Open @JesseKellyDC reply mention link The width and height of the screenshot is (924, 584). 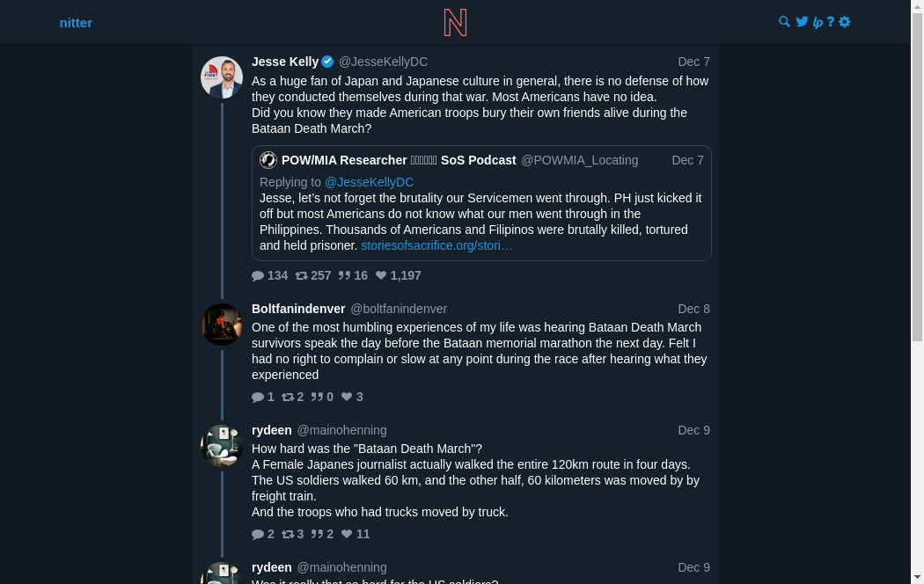[x=369, y=182]
